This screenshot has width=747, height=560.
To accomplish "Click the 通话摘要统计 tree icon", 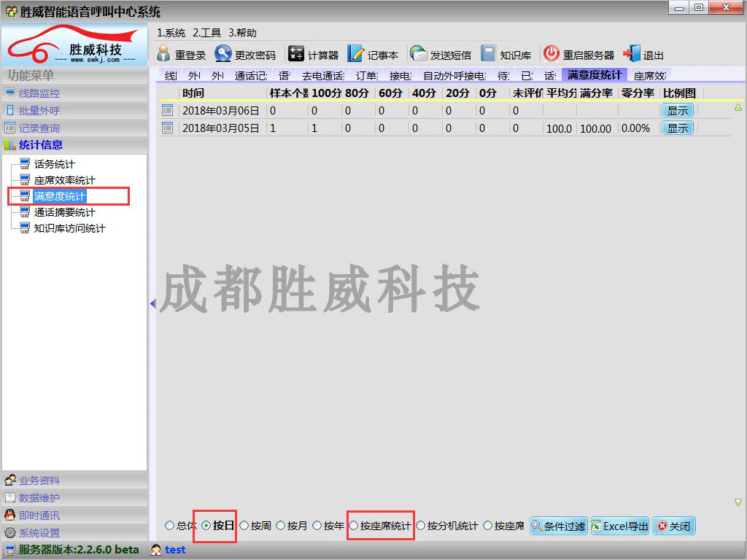I will click(x=25, y=212).
